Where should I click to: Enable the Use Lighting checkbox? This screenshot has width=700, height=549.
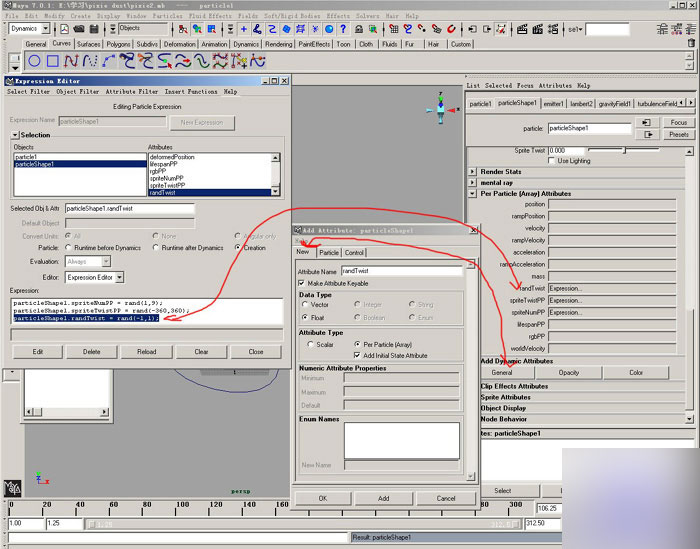pyautogui.click(x=551, y=160)
